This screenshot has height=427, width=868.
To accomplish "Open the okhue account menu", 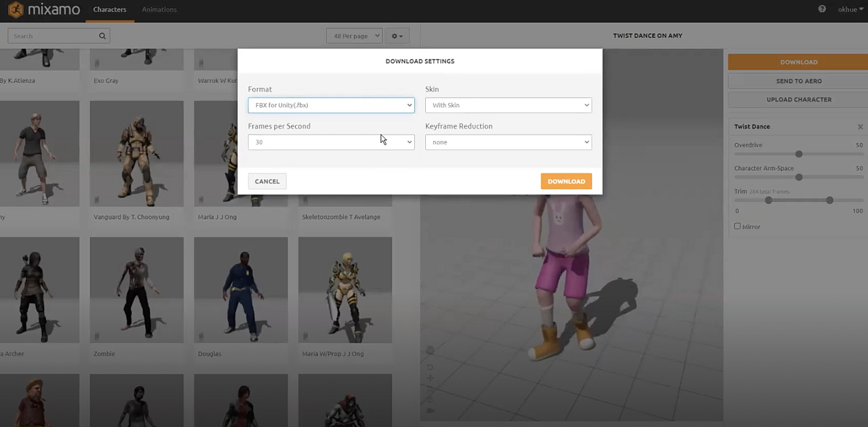I will click(851, 9).
